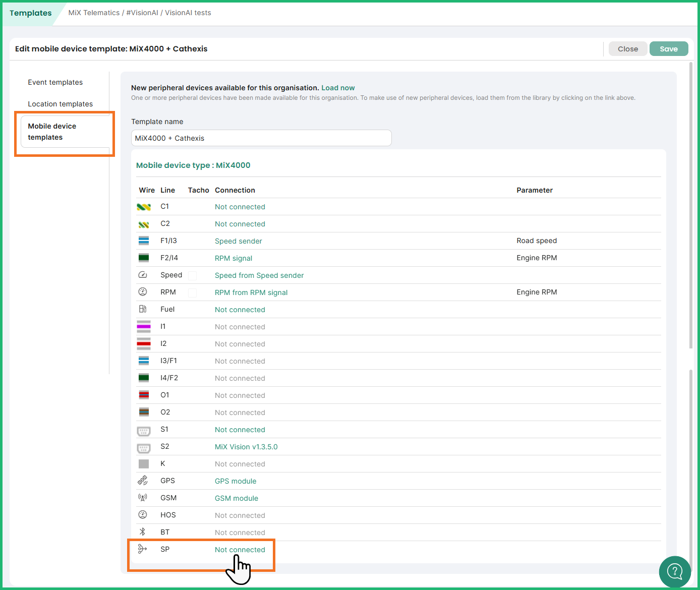The image size is (700, 590).
Task: Click the O1 wire icon
Action: (144, 395)
